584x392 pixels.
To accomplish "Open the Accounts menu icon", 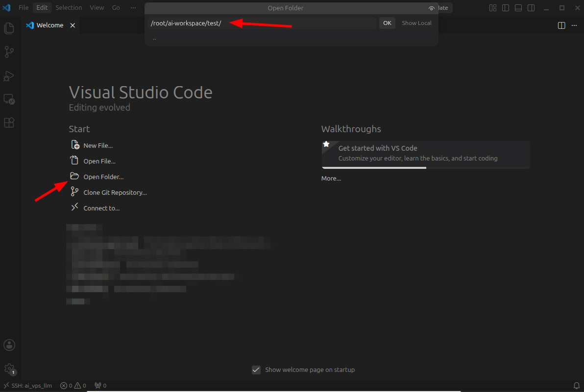I will pos(9,345).
